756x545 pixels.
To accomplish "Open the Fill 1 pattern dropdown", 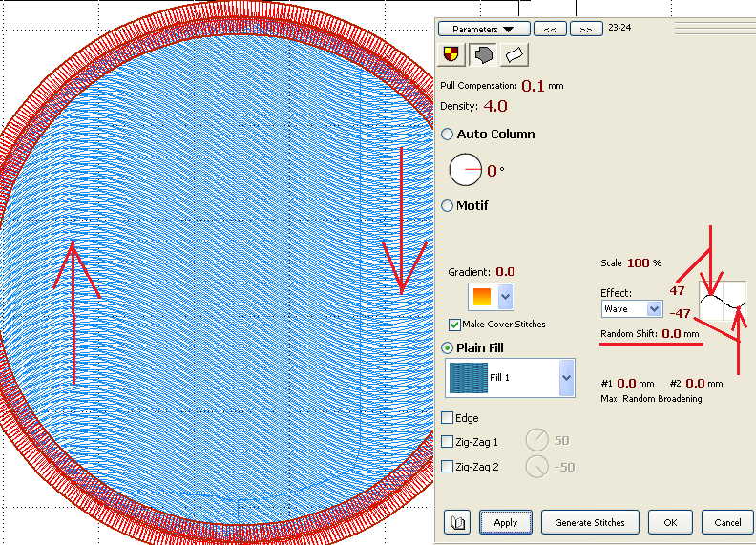I will tap(567, 378).
